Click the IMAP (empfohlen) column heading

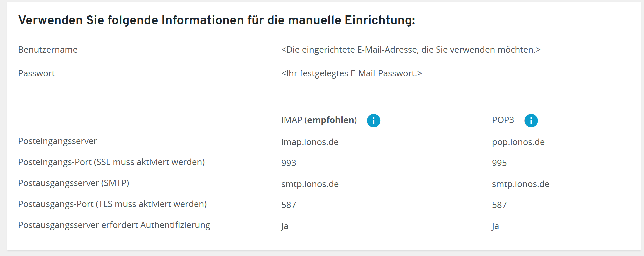click(x=319, y=120)
